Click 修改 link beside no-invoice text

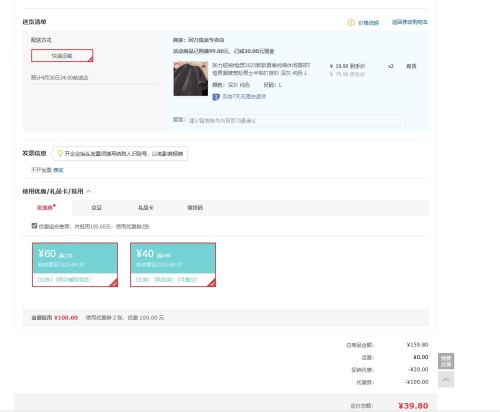[58, 170]
